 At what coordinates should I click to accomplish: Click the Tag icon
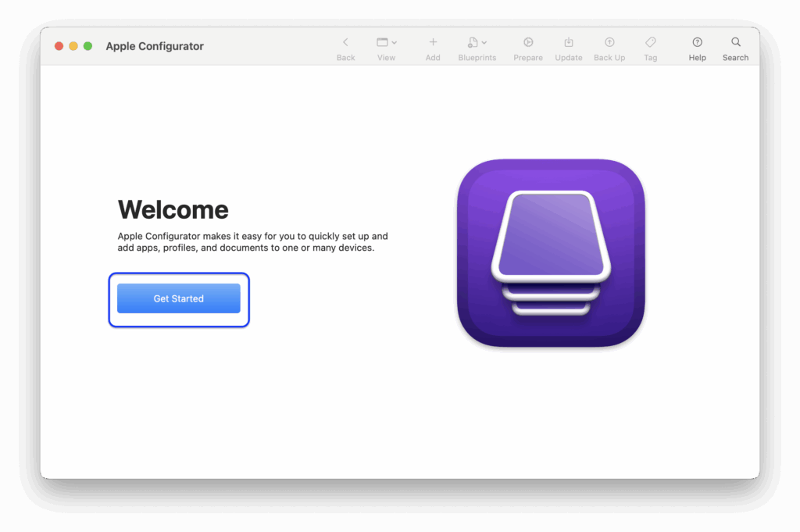[x=651, y=42]
